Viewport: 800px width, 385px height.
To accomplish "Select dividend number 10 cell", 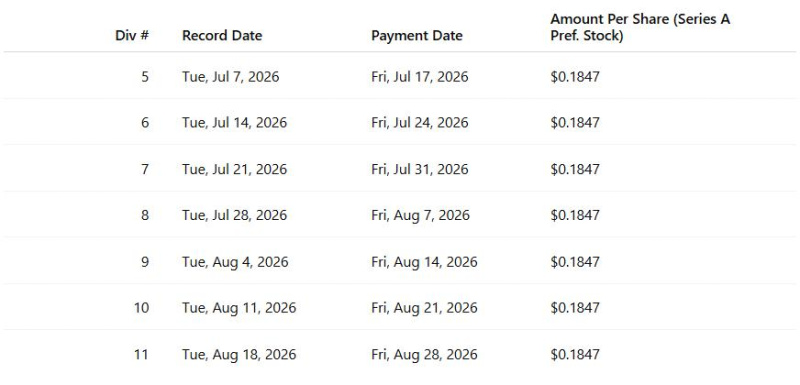I will point(142,307).
